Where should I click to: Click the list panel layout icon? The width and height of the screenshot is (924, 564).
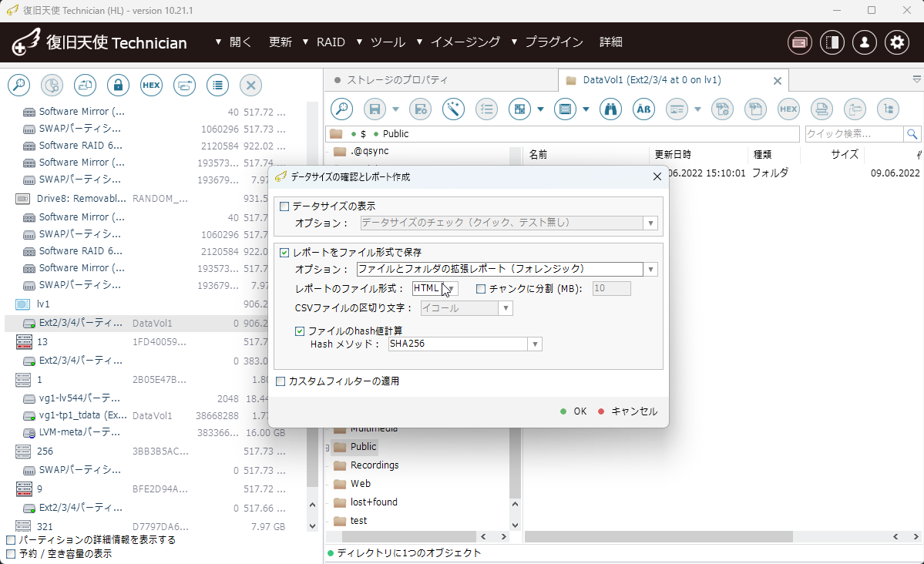[565, 109]
